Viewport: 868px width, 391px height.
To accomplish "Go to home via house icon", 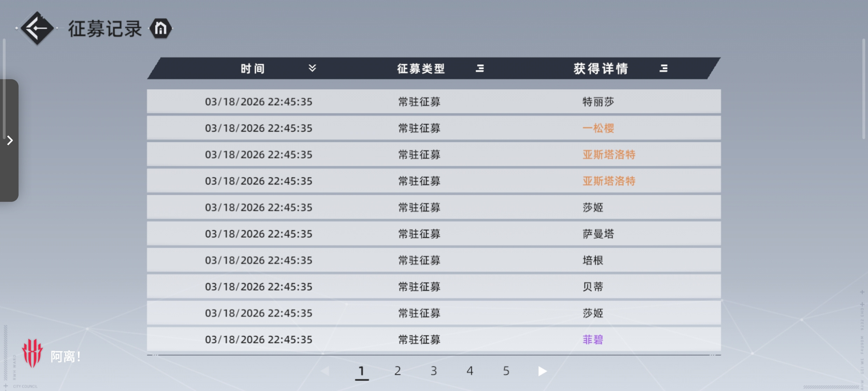I will pyautogui.click(x=161, y=28).
